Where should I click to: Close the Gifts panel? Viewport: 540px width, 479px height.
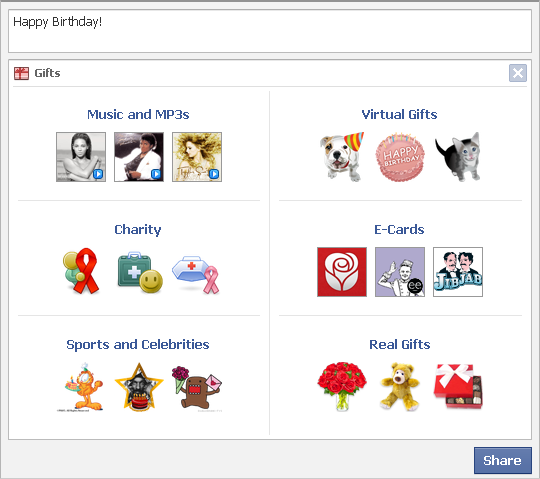(518, 73)
